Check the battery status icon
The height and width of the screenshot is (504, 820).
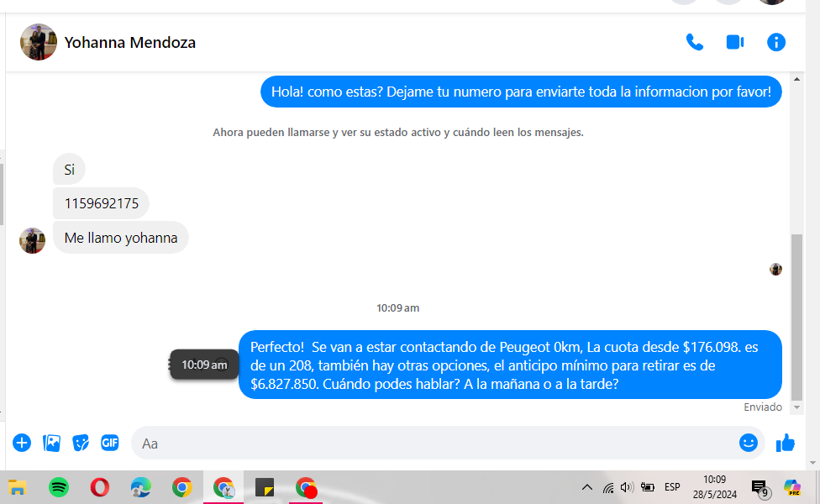pyautogui.click(x=648, y=487)
